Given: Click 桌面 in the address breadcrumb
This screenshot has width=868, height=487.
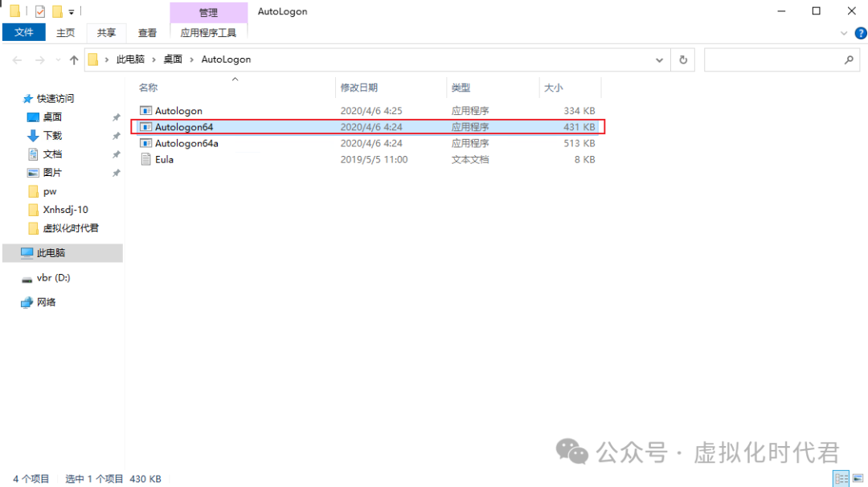Looking at the screenshot, I should point(173,59).
